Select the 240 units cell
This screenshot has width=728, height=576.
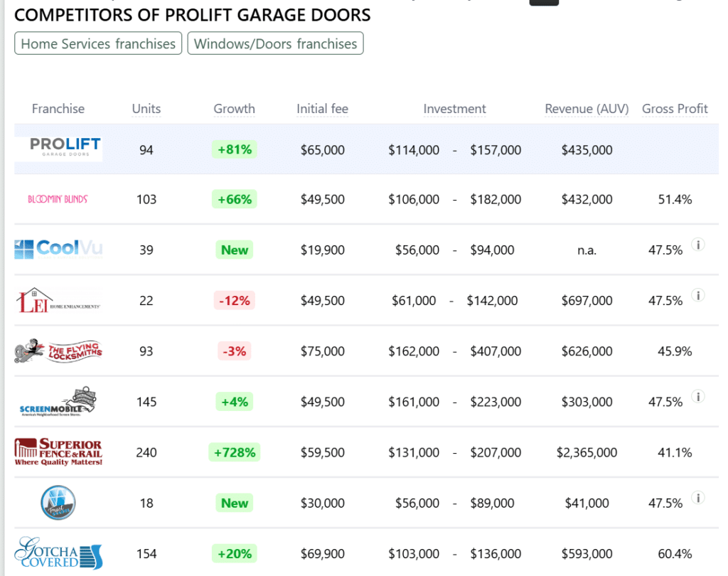[146, 452]
